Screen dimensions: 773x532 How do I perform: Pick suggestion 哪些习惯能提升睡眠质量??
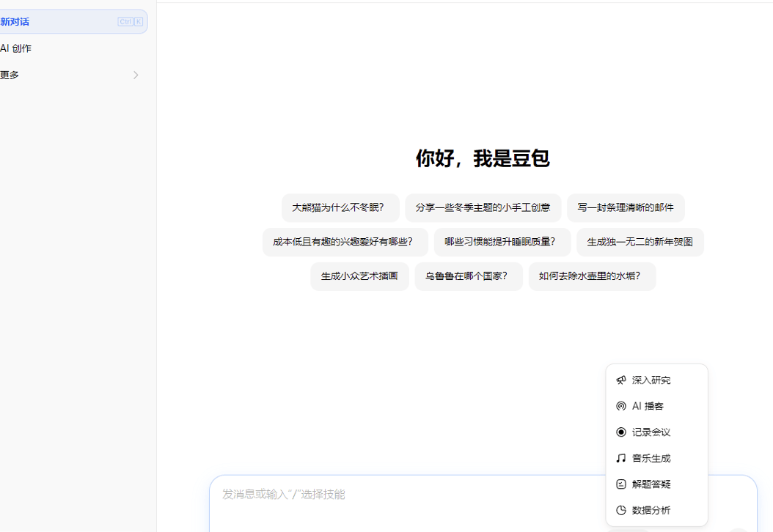502,242
